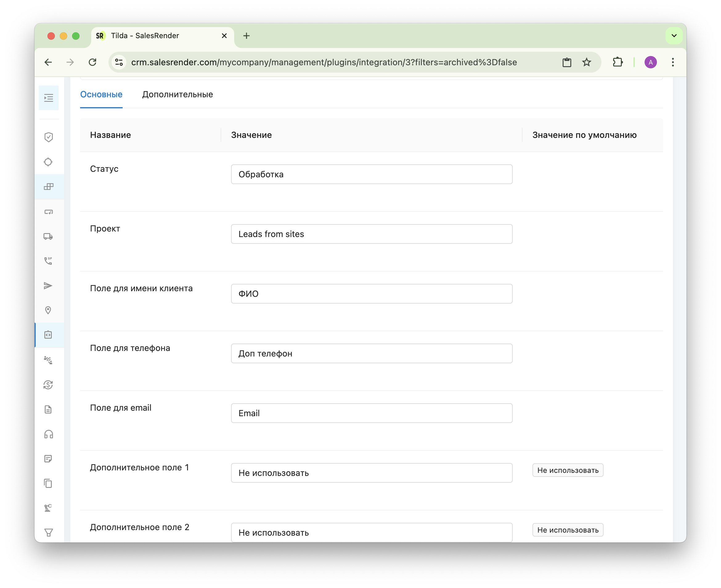
Task: Open the funnel filter sidebar icon
Action: point(48,533)
